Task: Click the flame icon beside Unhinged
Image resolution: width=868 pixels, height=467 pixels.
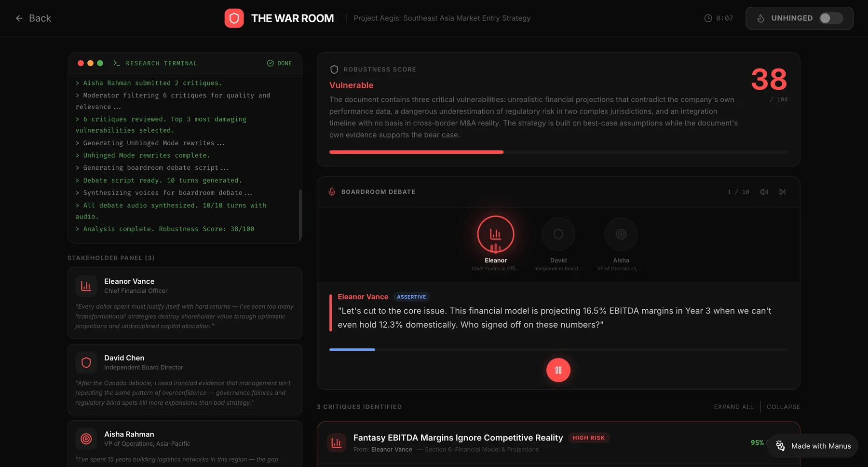Action: coord(760,18)
